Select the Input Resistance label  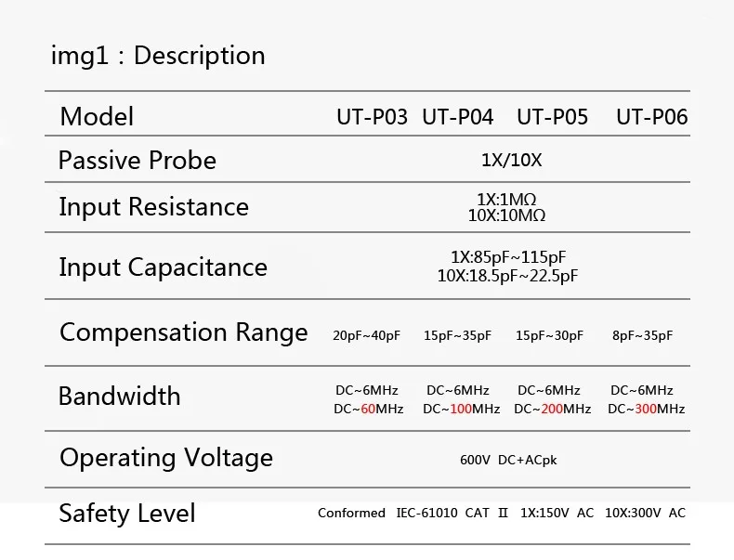click(153, 206)
